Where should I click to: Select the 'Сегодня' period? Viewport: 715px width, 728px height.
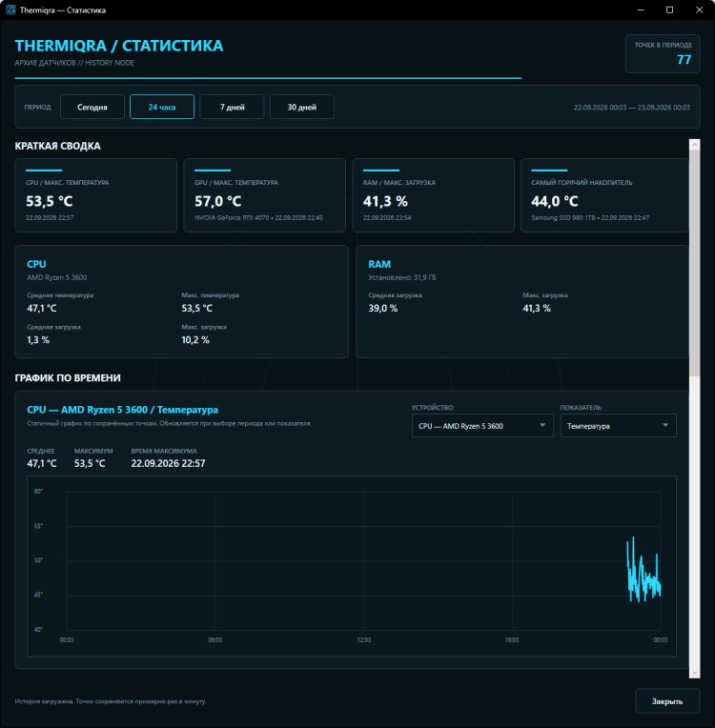coord(92,107)
